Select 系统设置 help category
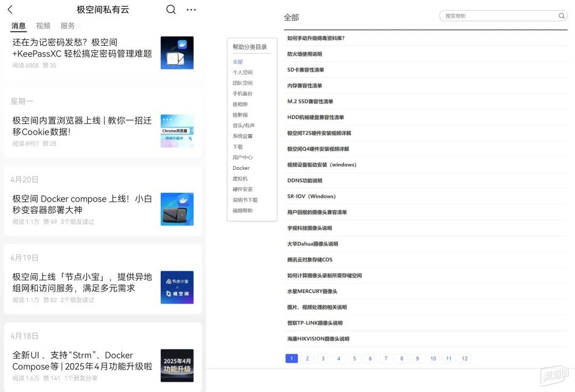This screenshot has height=392, width=575. [x=242, y=136]
